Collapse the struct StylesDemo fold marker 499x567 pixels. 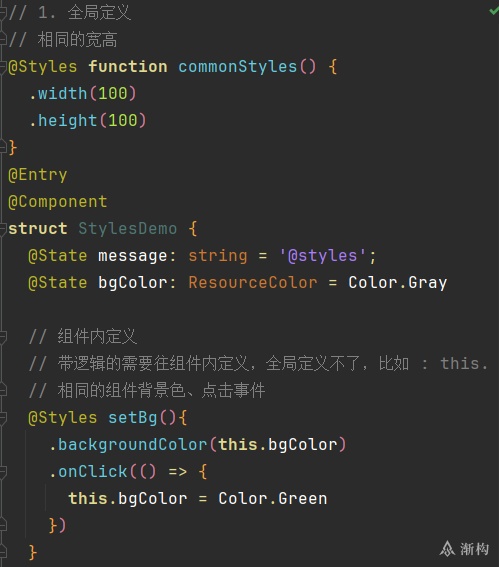click(x=3, y=229)
